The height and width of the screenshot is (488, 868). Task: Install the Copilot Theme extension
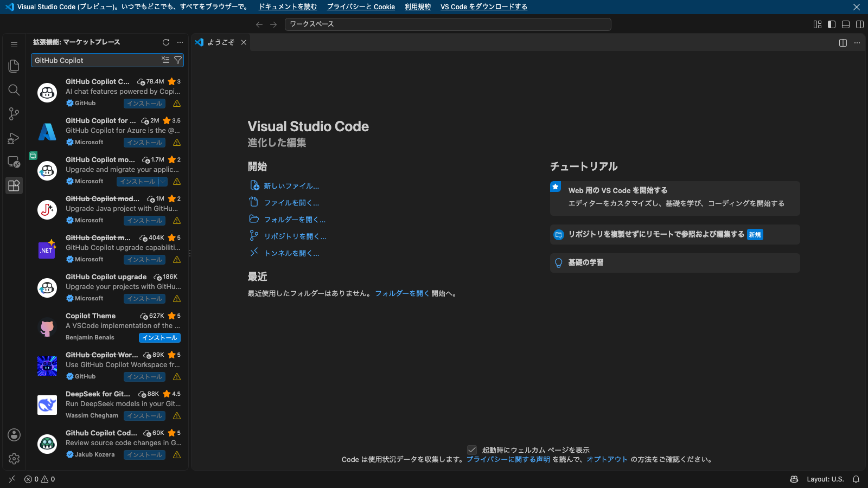coord(159,338)
